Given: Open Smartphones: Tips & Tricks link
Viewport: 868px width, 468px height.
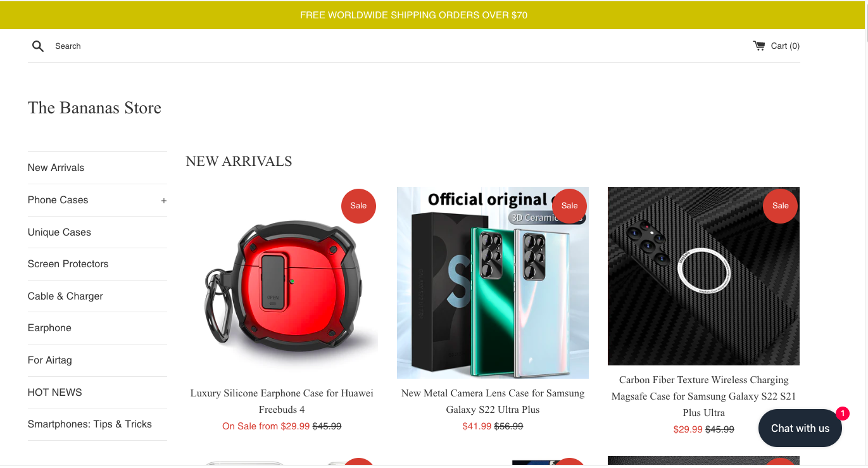Looking at the screenshot, I should pos(90,424).
